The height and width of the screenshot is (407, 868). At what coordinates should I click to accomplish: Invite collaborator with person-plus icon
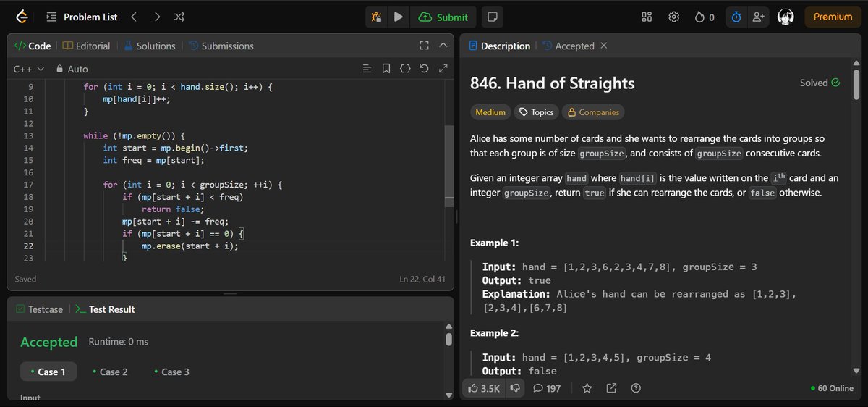click(758, 17)
